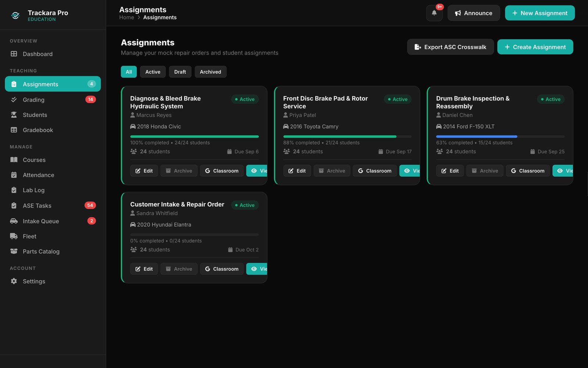Open account Settings
The image size is (588, 368).
(x=53, y=281)
